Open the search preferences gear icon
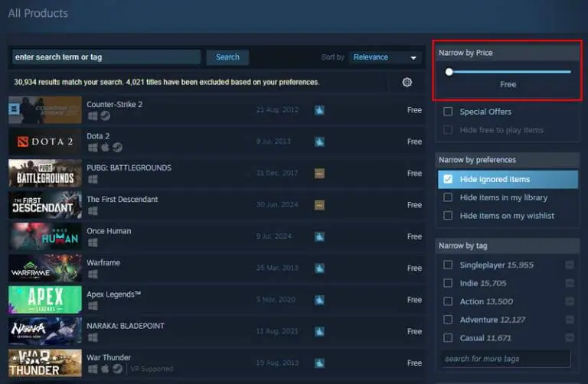Viewport: 588px width, 384px height. click(407, 82)
